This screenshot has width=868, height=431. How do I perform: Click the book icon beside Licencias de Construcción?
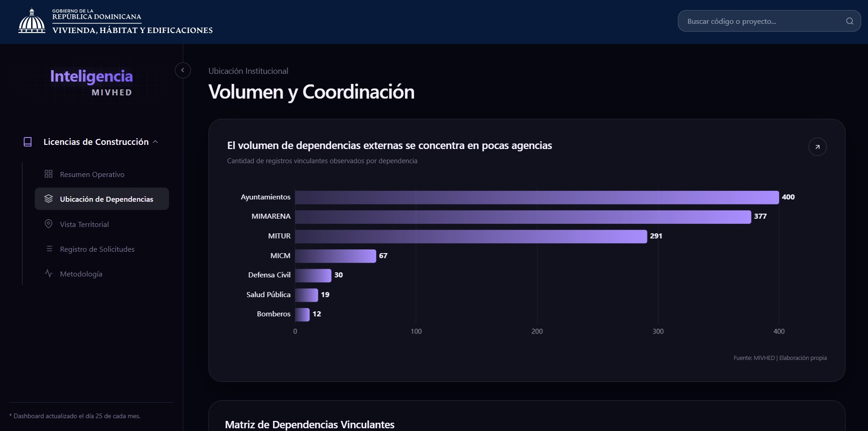coord(27,142)
